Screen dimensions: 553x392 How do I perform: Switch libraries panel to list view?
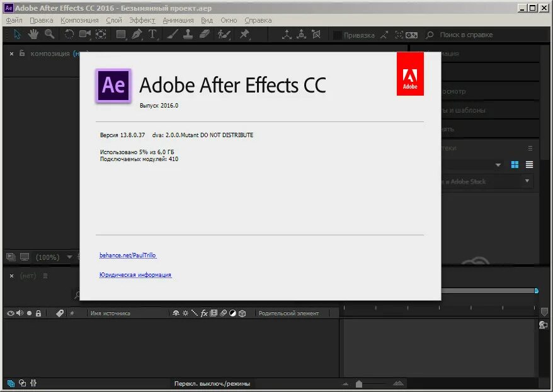[x=529, y=164]
